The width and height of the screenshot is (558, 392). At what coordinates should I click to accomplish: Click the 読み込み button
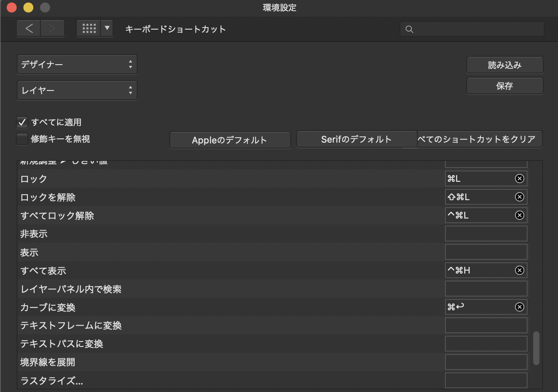(x=504, y=65)
